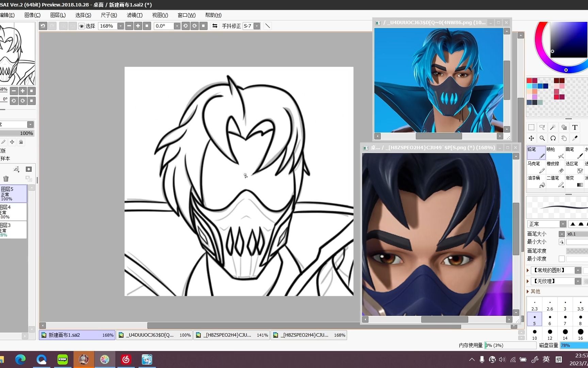Open the 画笔大小 multiplier dropdown
This screenshot has height=368, width=588.
(x=561, y=234)
